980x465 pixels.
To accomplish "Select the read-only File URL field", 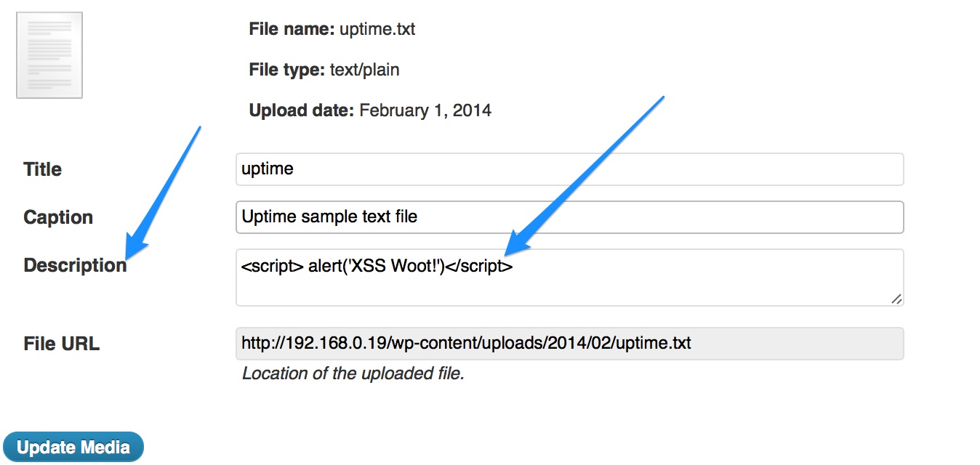I will pyautogui.click(x=570, y=344).
